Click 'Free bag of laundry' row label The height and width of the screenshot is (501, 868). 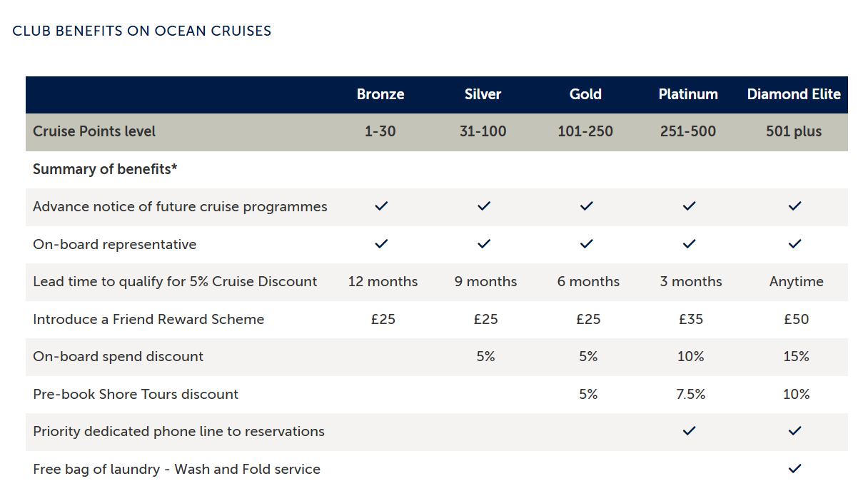coord(176,469)
